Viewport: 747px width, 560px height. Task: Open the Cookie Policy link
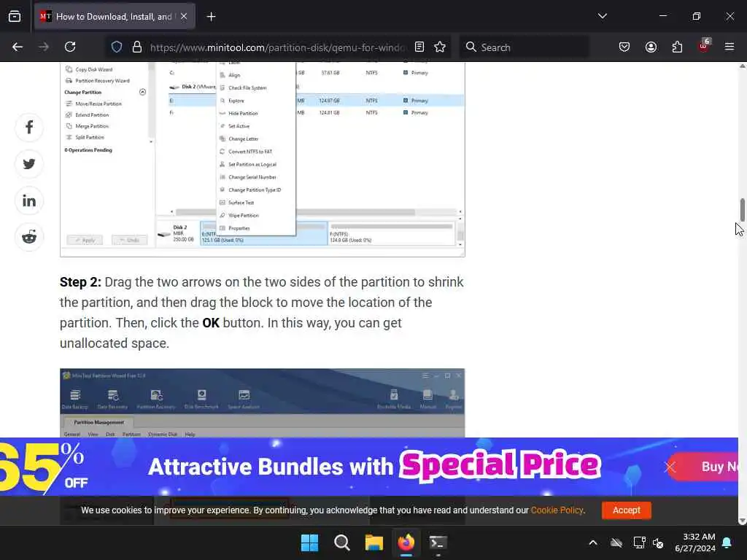(557, 510)
